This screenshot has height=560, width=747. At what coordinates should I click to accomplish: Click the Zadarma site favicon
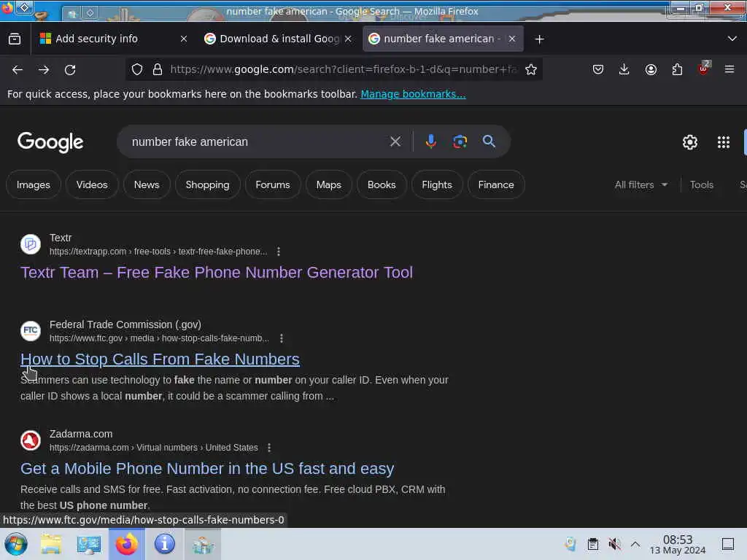coord(31,440)
